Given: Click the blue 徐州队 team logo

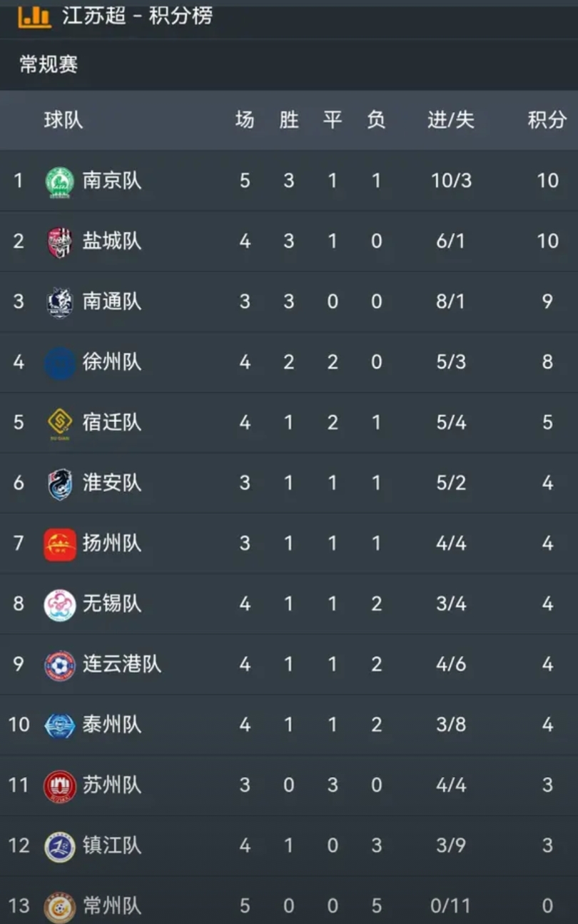Looking at the screenshot, I should pos(60,363).
